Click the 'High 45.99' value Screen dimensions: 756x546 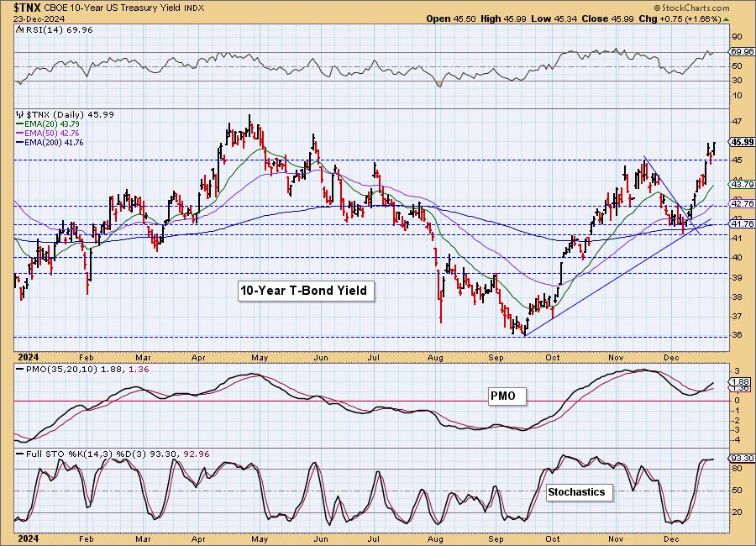pos(503,18)
